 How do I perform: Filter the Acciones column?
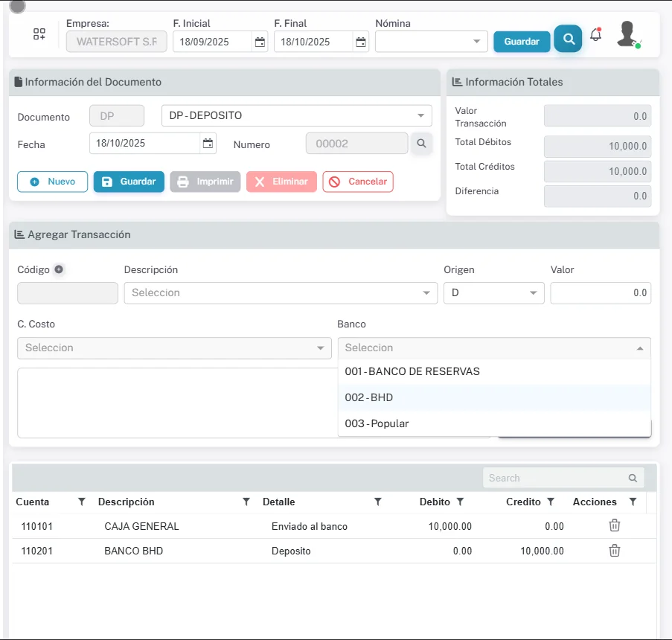[633, 502]
